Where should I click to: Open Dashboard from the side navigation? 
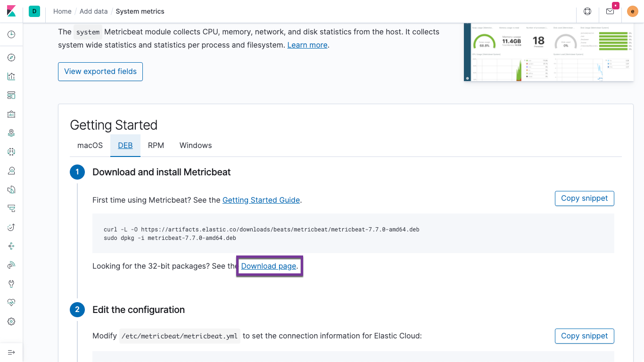(11, 95)
